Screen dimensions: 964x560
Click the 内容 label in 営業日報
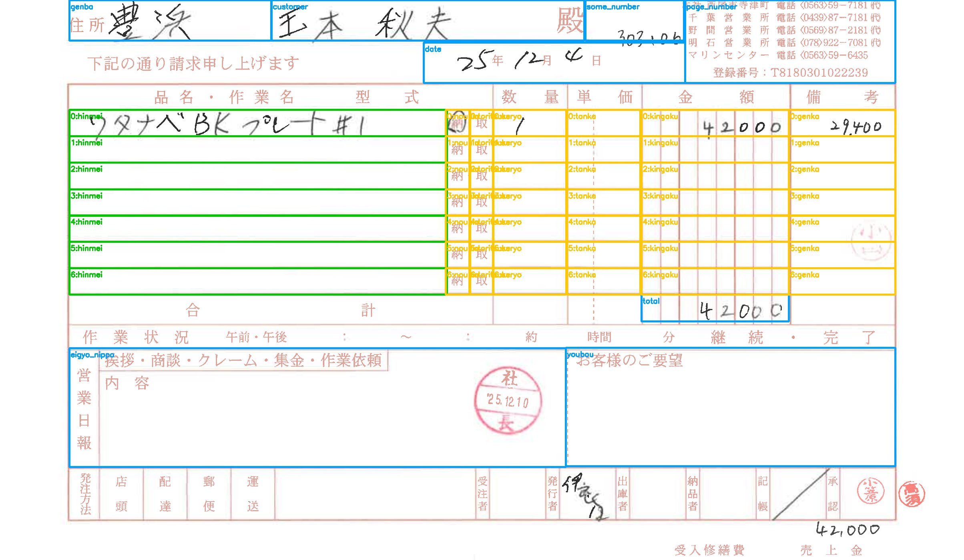(127, 383)
